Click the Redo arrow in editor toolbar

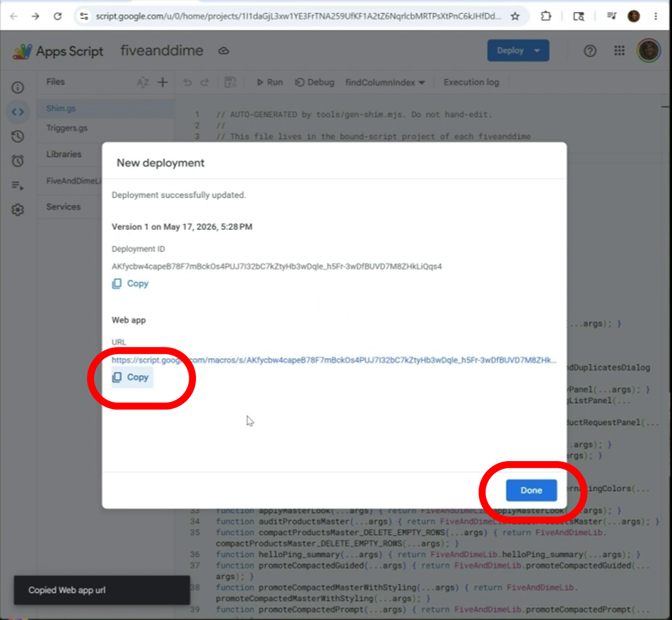point(204,82)
